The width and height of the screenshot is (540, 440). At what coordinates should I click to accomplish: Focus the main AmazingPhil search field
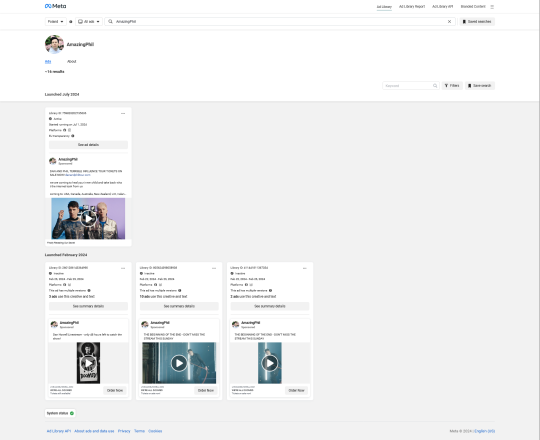tap(280, 22)
